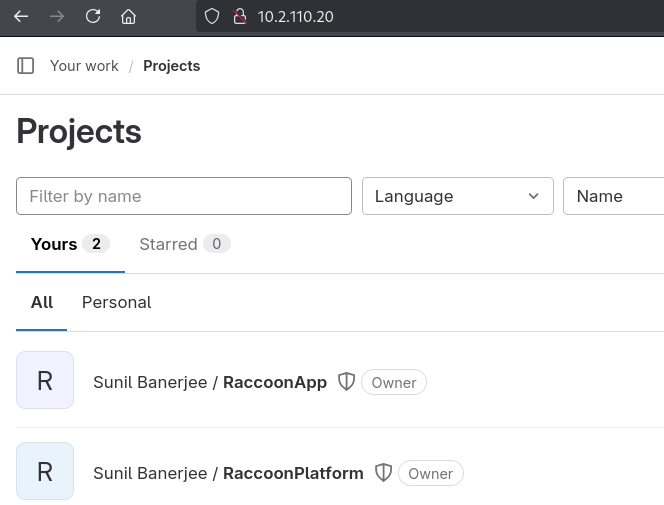
Task: Toggle the GitLab sidebar panel icon
Action: [x=26, y=66]
